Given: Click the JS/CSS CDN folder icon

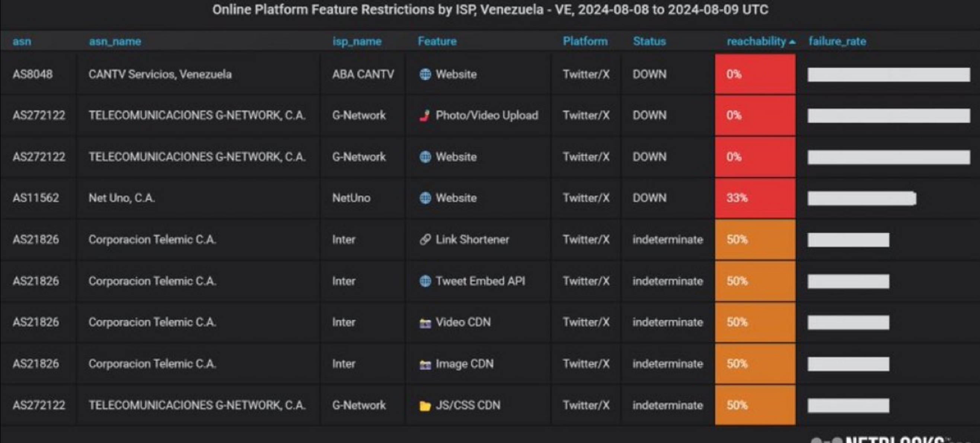Looking at the screenshot, I should tap(425, 406).
